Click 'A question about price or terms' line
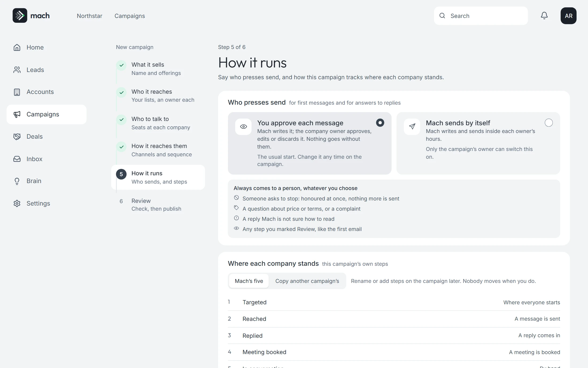Image resolution: width=588 pixels, height=368 pixels. (x=297, y=208)
